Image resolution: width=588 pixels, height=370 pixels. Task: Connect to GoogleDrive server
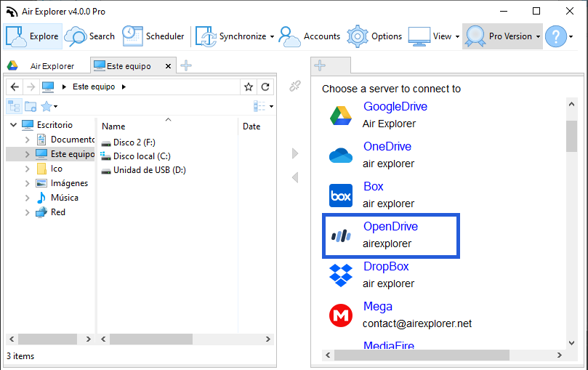coord(395,107)
